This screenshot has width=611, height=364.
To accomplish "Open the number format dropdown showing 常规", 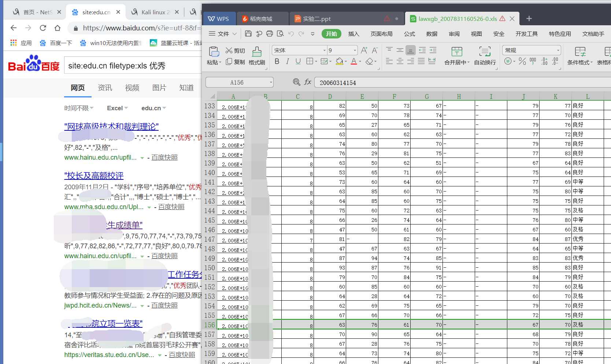I will click(x=558, y=50).
